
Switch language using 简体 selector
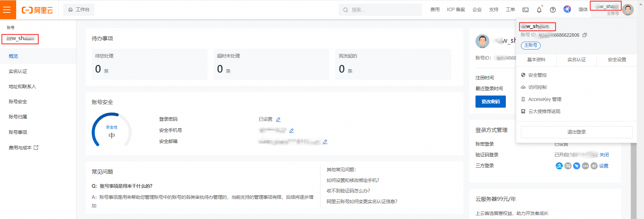583,10
